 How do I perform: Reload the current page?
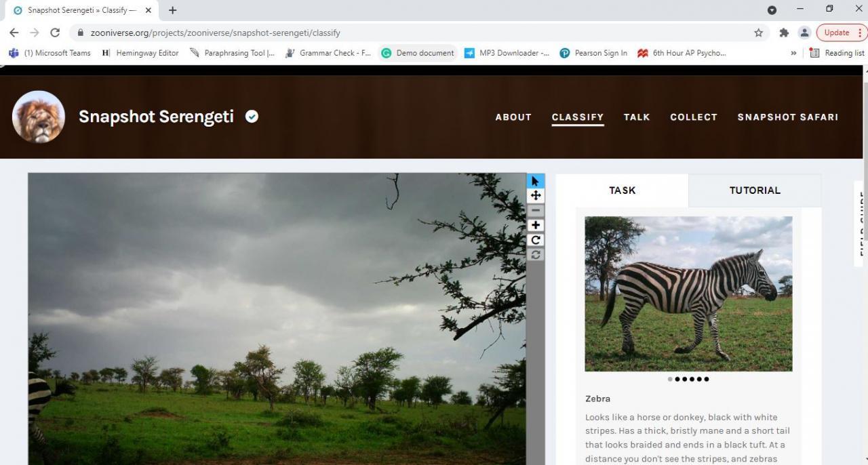coord(55,33)
